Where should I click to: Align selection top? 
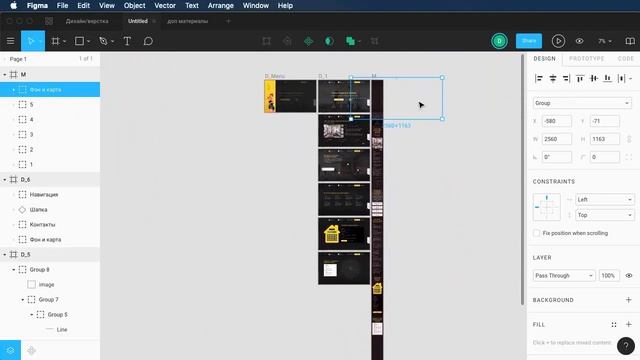(580, 78)
